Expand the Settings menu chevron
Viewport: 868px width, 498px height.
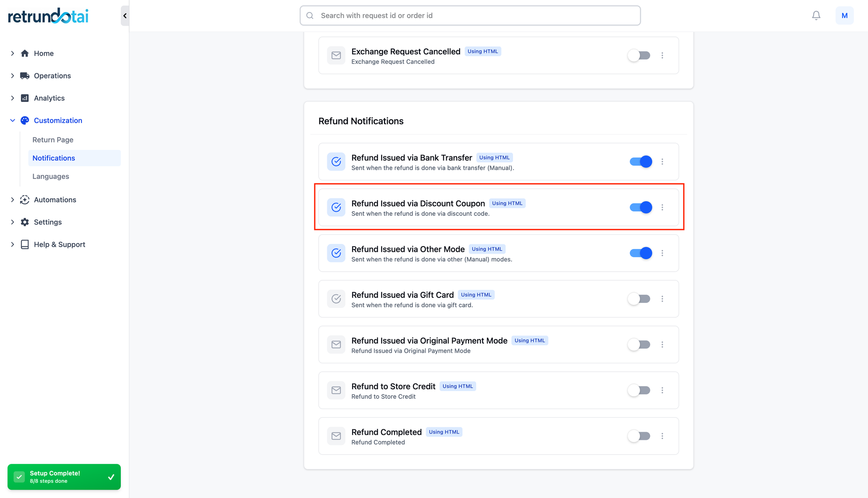point(12,222)
